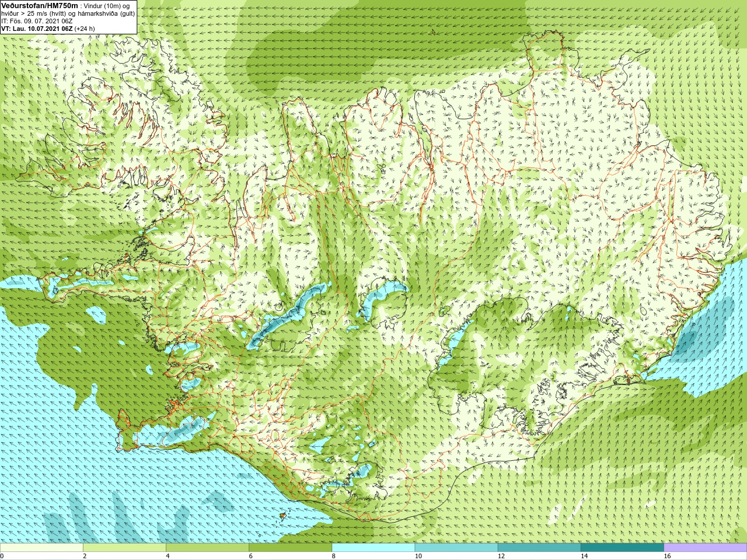Click the 14–16 m/s dark teal legend swatch
Image resolution: width=747 pixels, height=560 pixels.
point(622,548)
